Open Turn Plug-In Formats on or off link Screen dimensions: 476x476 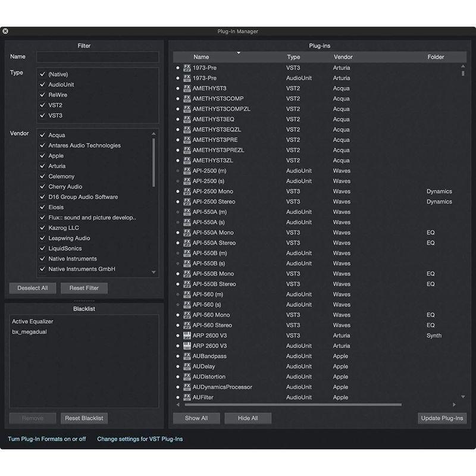click(47, 439)
